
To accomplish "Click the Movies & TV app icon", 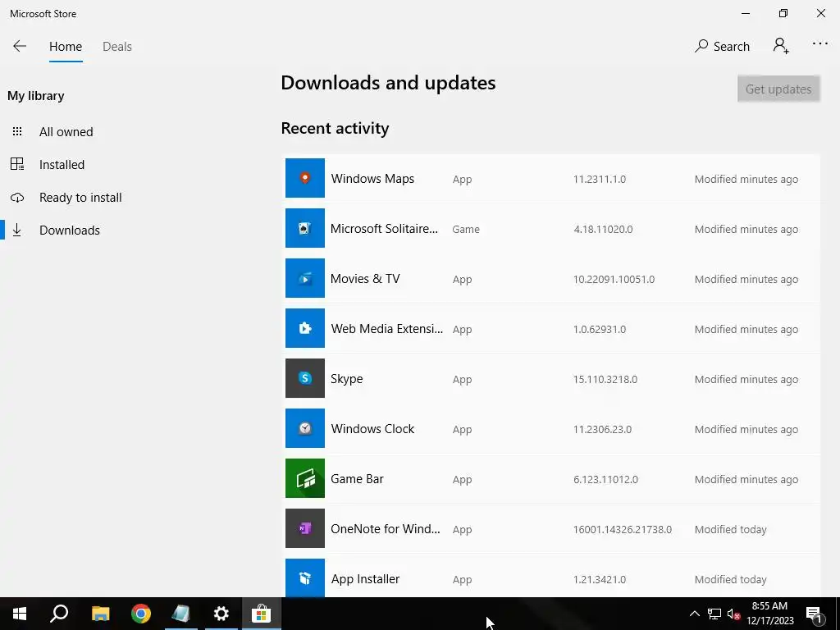I will 305,278.
